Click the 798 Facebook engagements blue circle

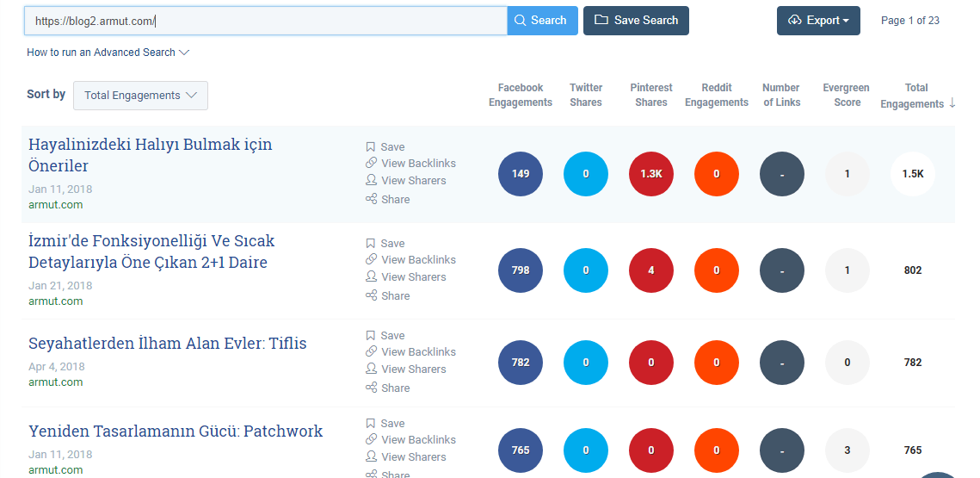(x=521, y=270)
